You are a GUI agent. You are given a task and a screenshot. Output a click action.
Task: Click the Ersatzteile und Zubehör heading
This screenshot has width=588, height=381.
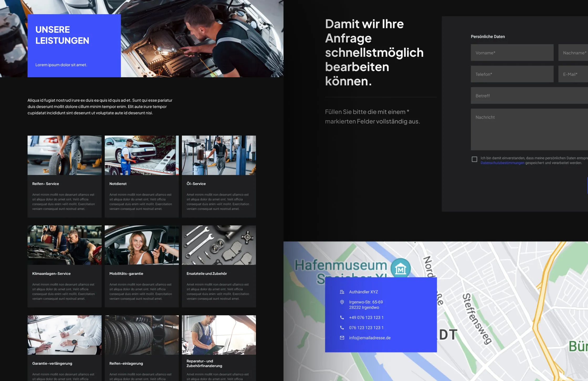click(207, 274)
